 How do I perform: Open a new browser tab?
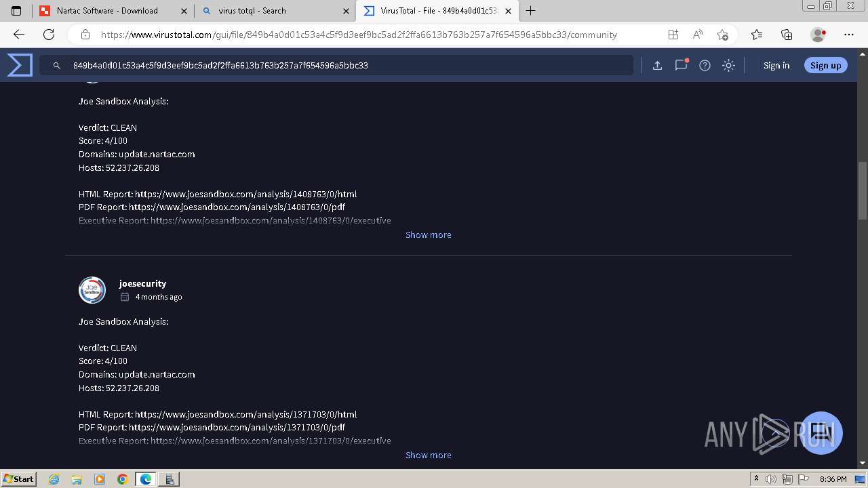click(x=531, y=11)
